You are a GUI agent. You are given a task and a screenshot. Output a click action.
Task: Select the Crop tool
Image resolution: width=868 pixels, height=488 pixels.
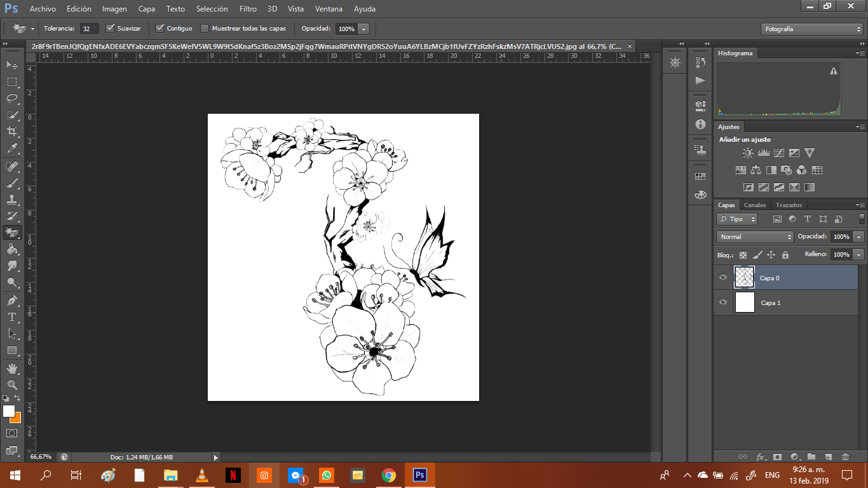click(x=12, y=132)
